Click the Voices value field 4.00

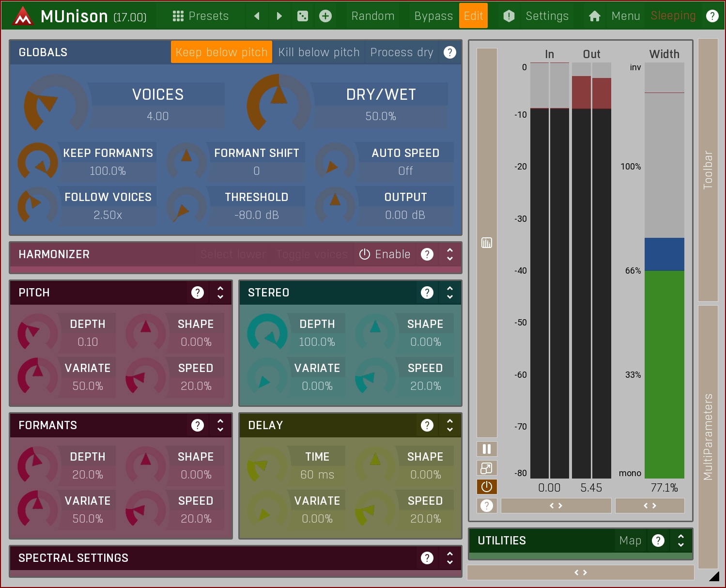click(x=158, y=116)
